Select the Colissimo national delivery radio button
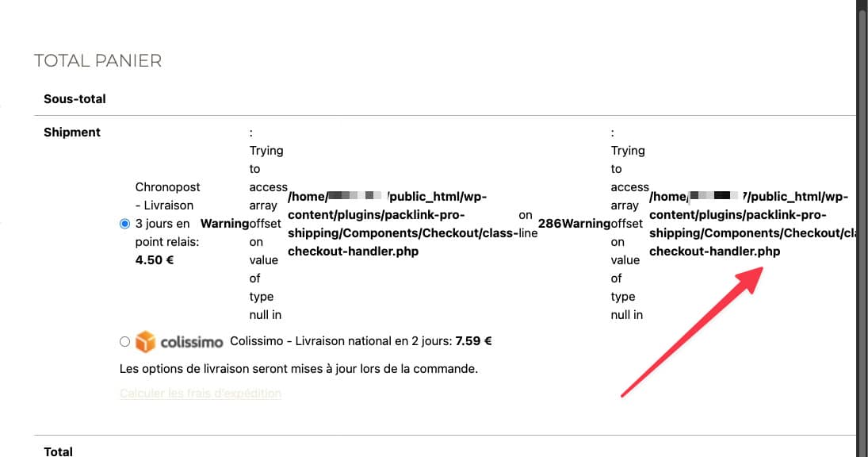868x457 pixels. coord(124,342)
